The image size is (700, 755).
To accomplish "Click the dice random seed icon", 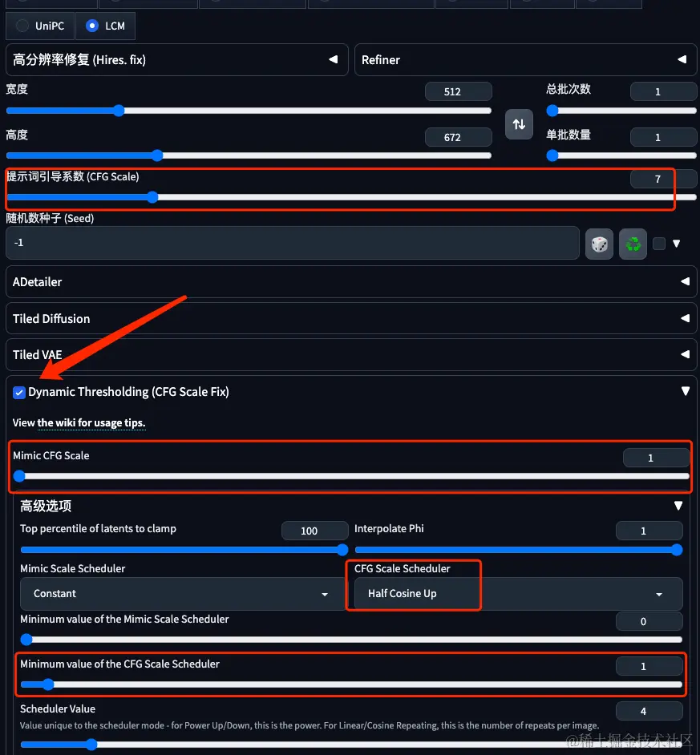I will (x=599, y=244).
